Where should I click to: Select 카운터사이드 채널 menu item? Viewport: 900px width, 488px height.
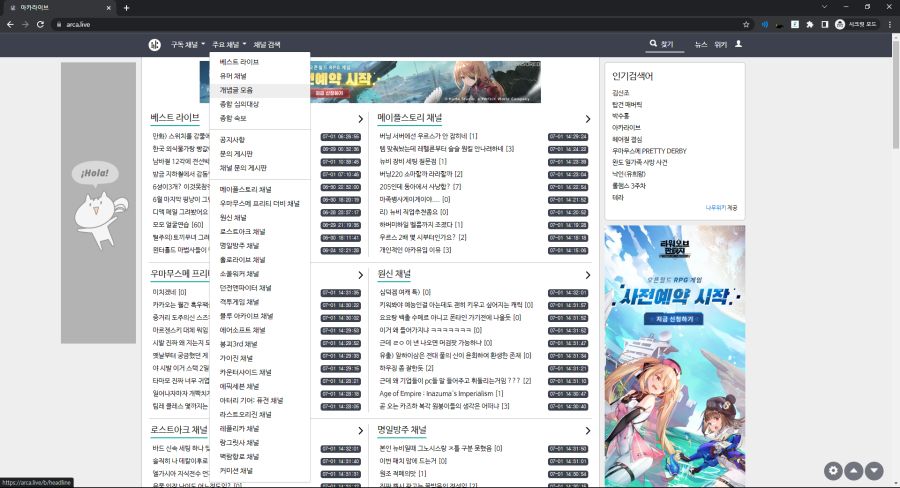click(260, 372)
